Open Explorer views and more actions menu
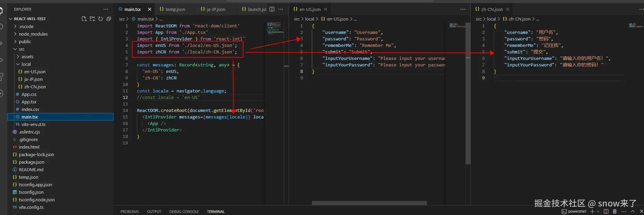The width and height of the screenshot is (644, 215). 106,9
